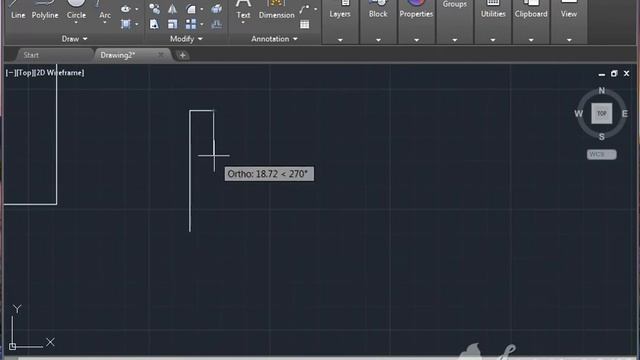Open the View panel button
640x360 pixels.
(569, 10)
